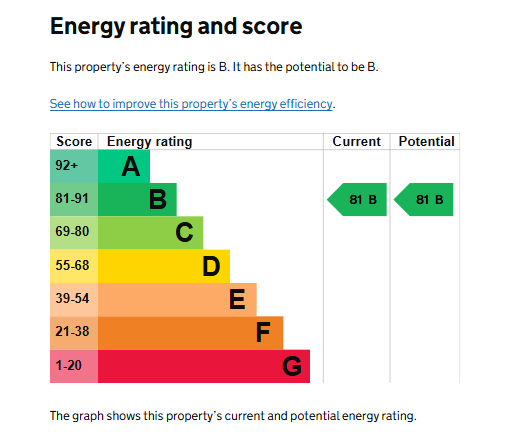Click the light orange E rating bar
The width and height of the screenshot is (516, 447).
(177, 300)
